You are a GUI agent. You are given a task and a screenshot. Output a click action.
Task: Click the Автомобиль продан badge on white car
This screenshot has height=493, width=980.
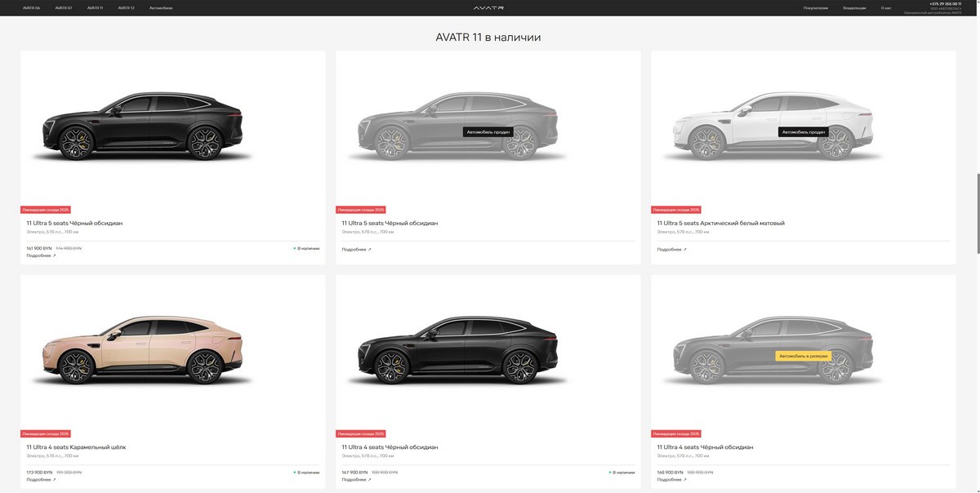(804, 131)
